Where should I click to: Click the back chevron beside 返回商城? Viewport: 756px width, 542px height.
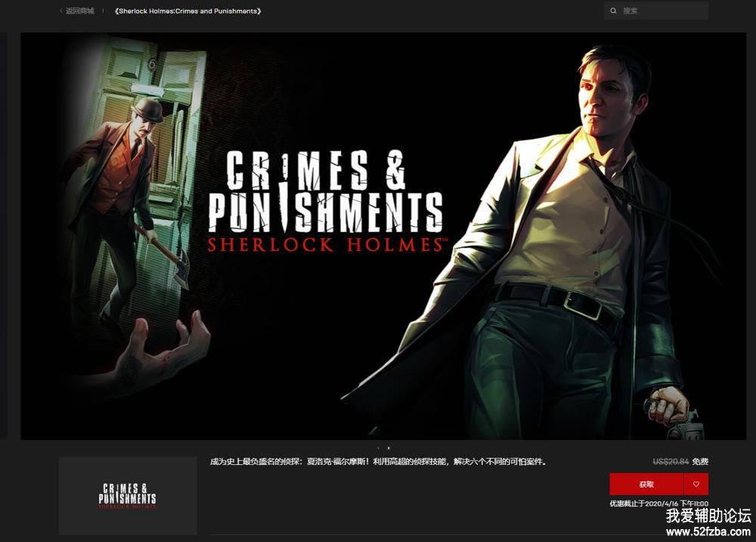coord(61,11)
